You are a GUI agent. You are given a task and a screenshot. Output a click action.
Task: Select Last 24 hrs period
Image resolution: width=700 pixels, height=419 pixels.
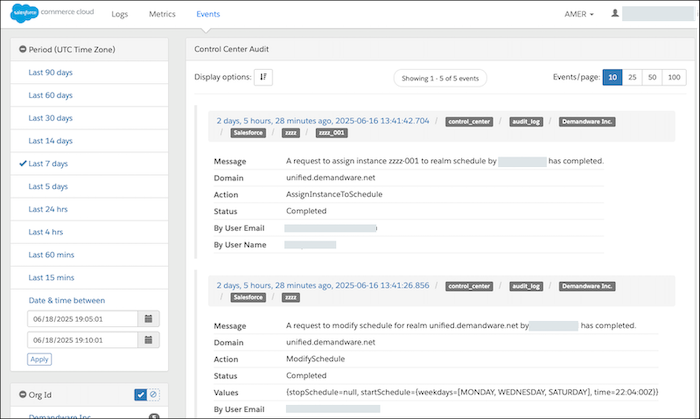(x=48, y=209)
